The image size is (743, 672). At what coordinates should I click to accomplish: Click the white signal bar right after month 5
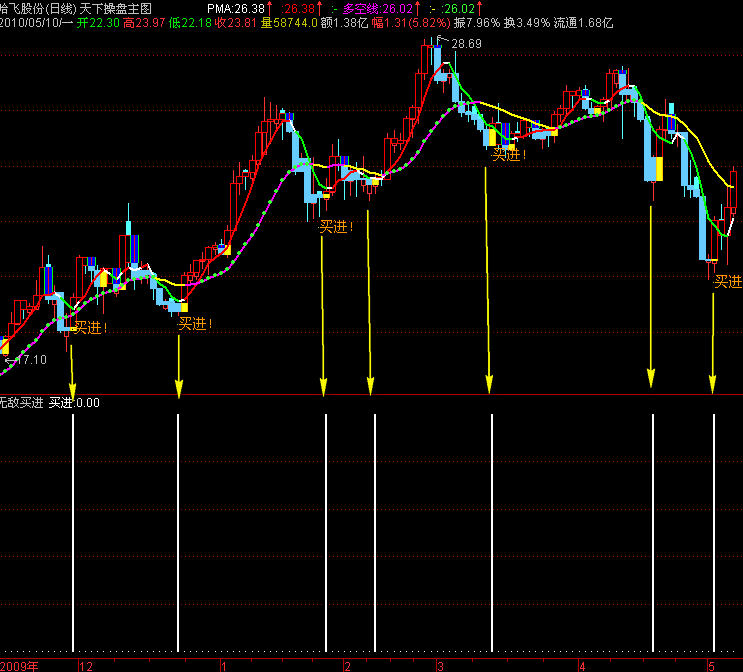tap(714, 533)
